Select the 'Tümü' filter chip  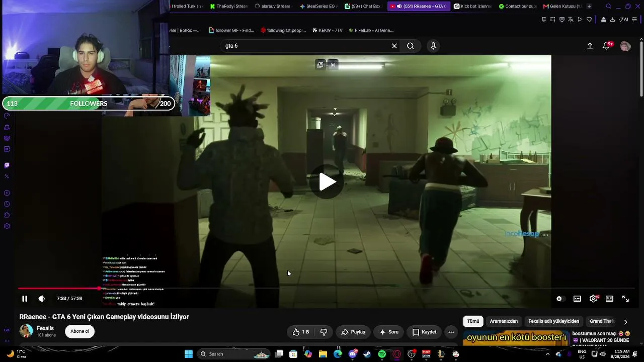tap(473, 321)
